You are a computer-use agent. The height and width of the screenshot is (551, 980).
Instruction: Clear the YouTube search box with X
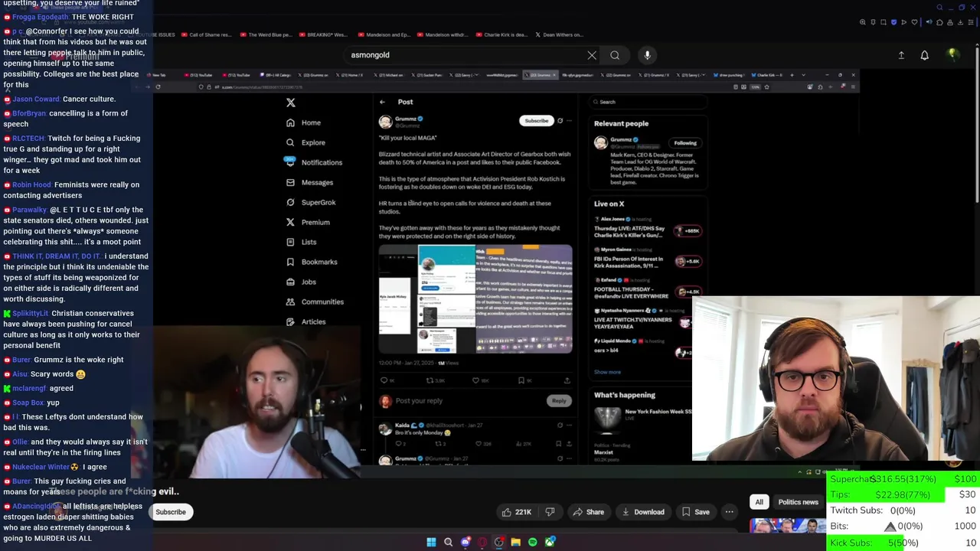(592, 55)
